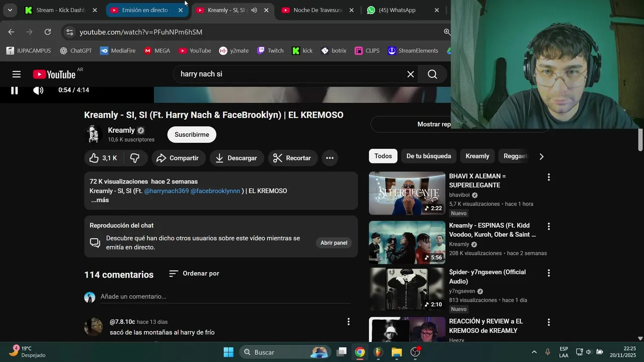This screenshot has height=362, width=644.
Task: Go to the YouTube home logo
Action: [54, 74]
